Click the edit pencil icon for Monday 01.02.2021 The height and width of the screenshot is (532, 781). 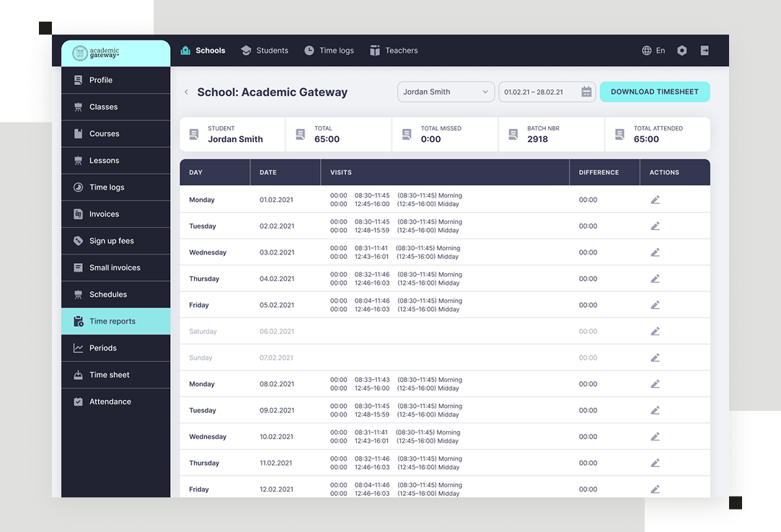pyautogui.click(x=655, y=200)
